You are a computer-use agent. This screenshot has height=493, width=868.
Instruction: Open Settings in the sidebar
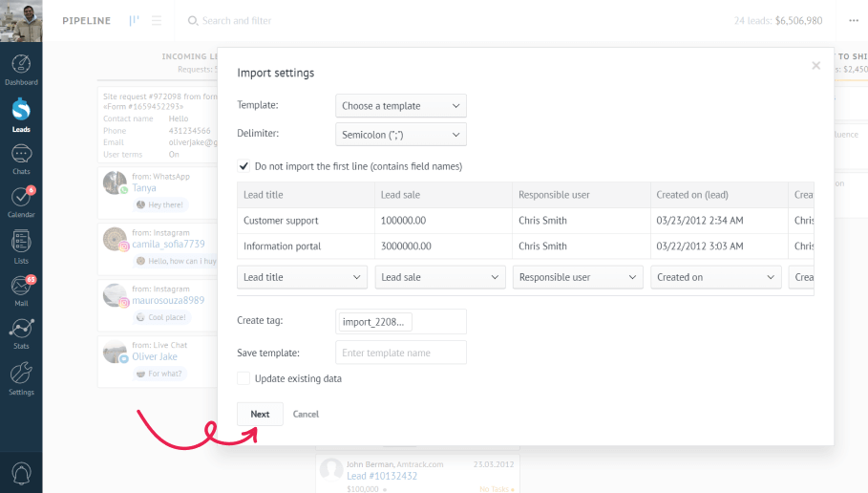pos(21,377)
